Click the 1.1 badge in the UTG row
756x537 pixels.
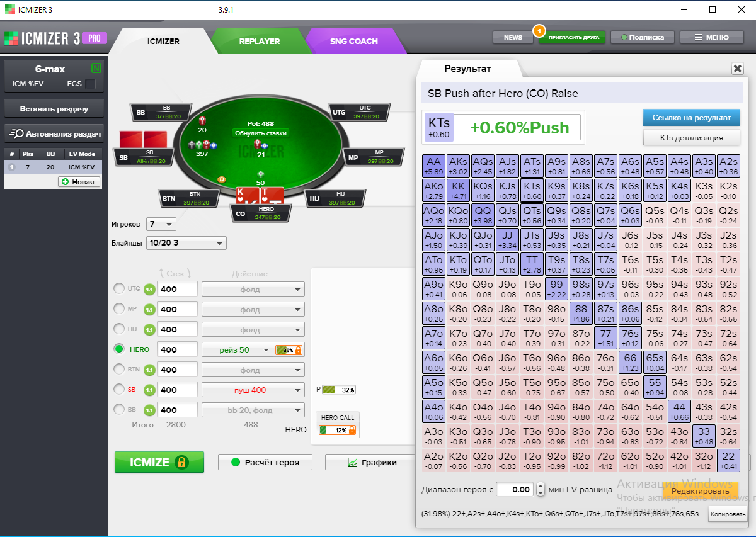[x=149, y=290]
